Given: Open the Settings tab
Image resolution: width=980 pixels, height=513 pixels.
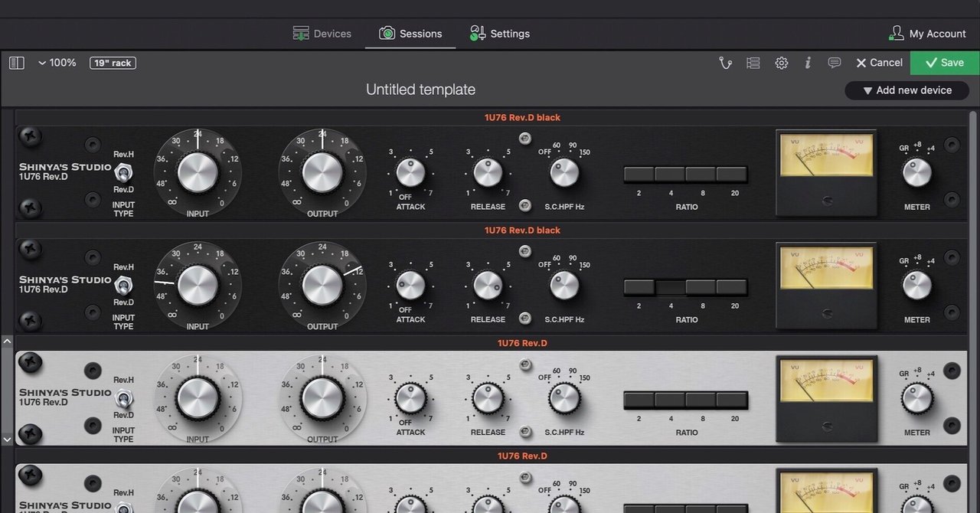Looking at the screenshot, I should [x=499, y=34].
